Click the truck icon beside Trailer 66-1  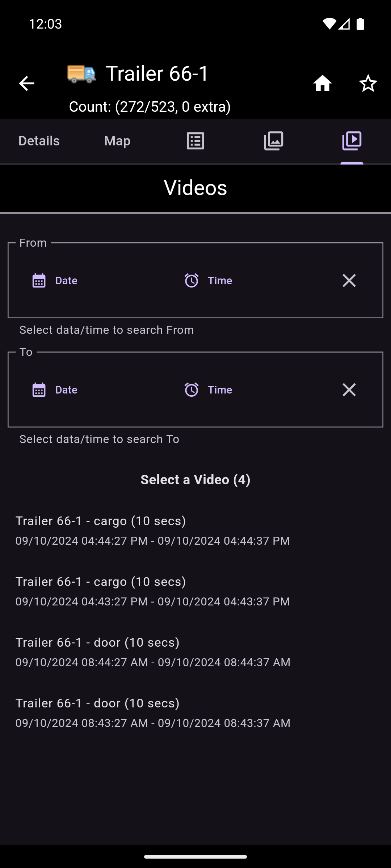tap(82, 74)
